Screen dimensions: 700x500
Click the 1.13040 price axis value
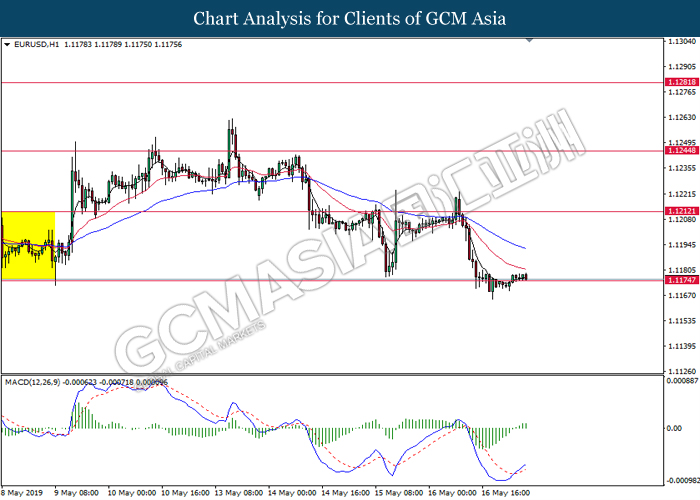(682, 42)
